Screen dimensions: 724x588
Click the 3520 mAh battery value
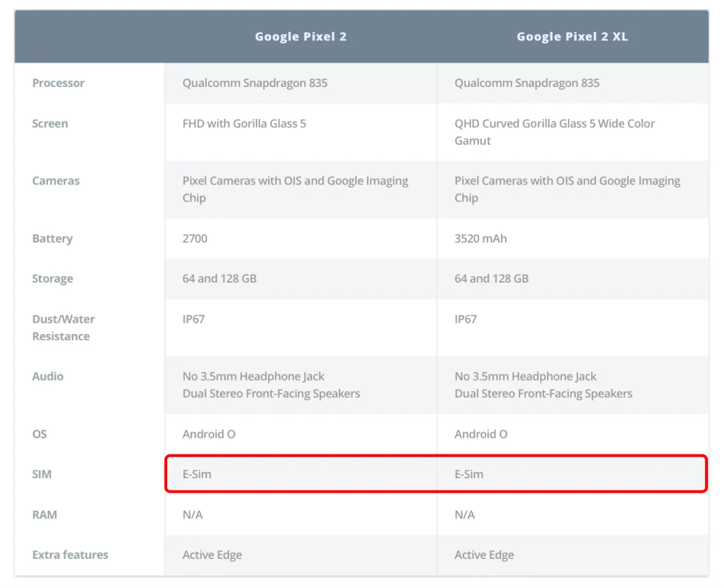coord(480,239)
